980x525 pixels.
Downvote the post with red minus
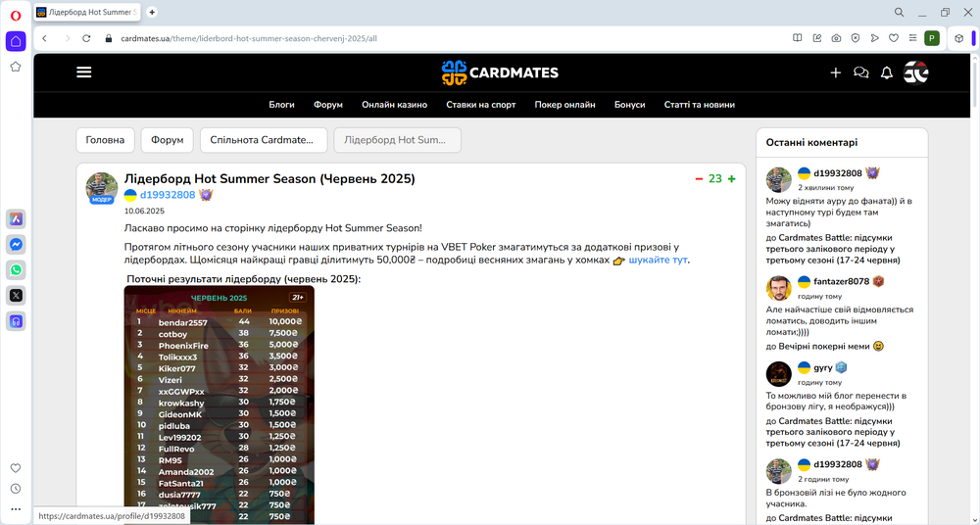pyautogui.click(x=700, y=179)
